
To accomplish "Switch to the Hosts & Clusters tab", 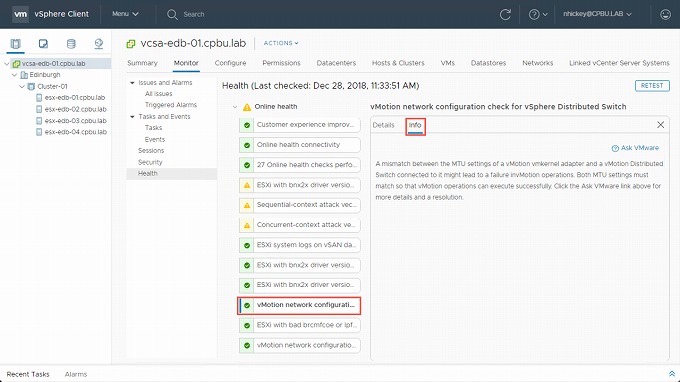I will click(x=398, y=63).
